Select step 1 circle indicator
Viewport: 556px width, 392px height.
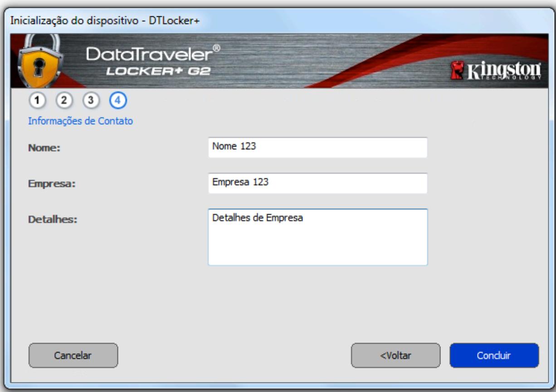click(38, 101)
